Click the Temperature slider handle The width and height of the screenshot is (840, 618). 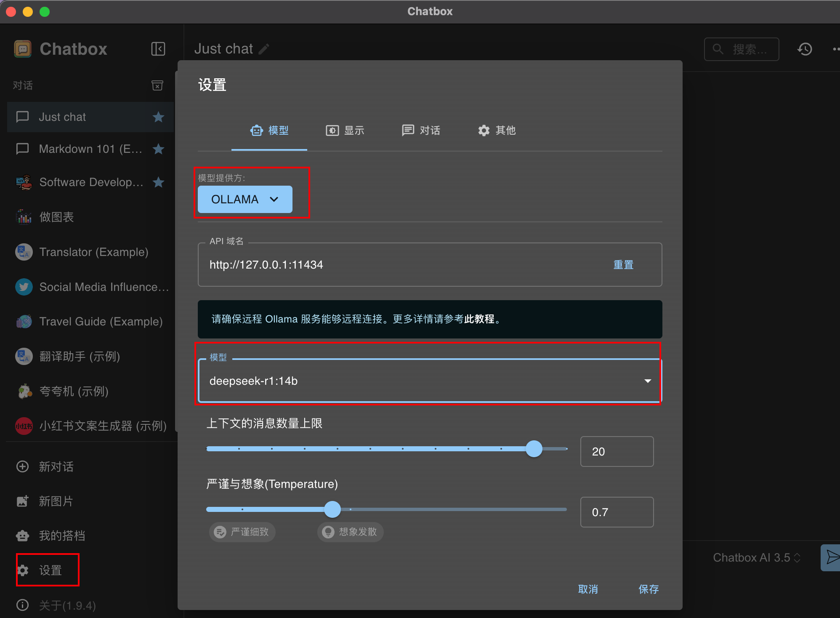[332, 509]
